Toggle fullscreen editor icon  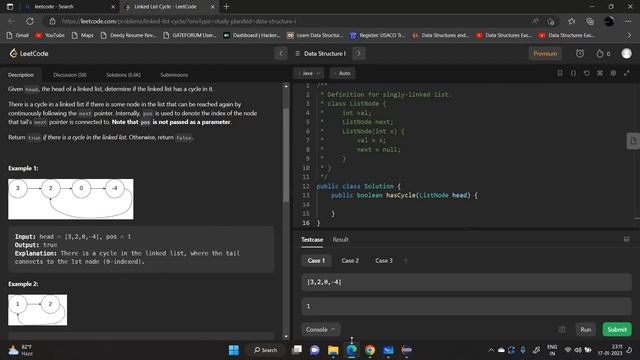[627, 73]
